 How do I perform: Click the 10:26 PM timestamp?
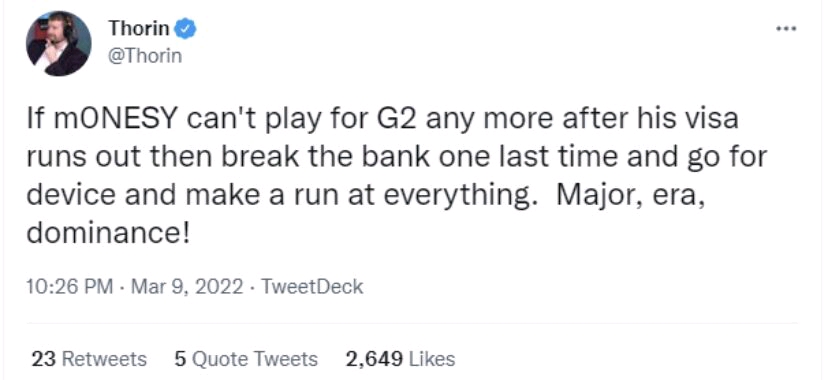[x=70, y=287]
